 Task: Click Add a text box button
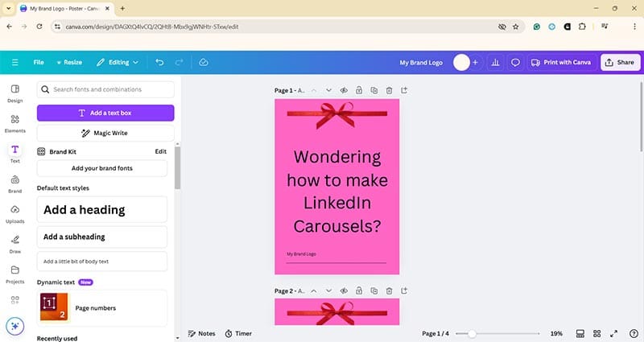pos(105,113)
